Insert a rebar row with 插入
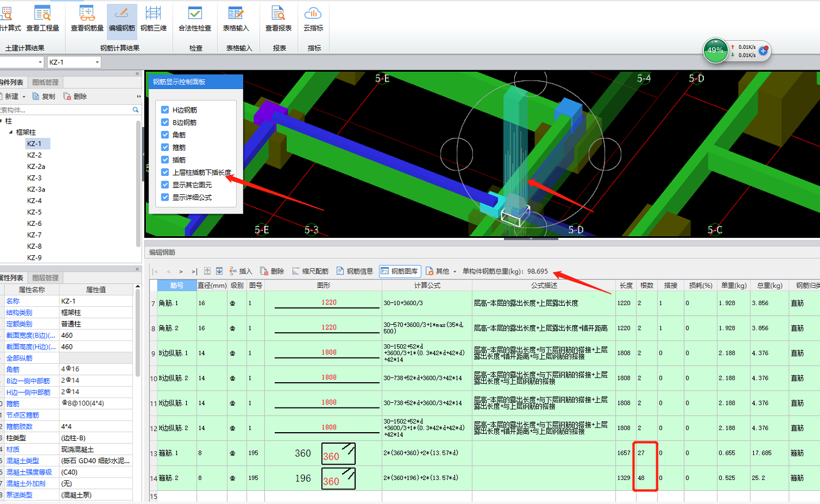 pyautogui.click(x=240, y=271)
